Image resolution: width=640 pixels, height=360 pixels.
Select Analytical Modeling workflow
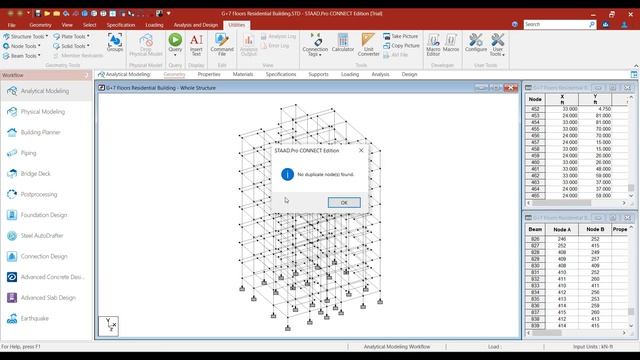click(46, 91)
